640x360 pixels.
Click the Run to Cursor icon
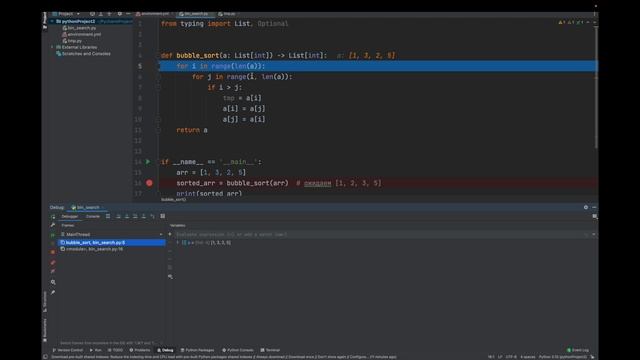point(152,216)
